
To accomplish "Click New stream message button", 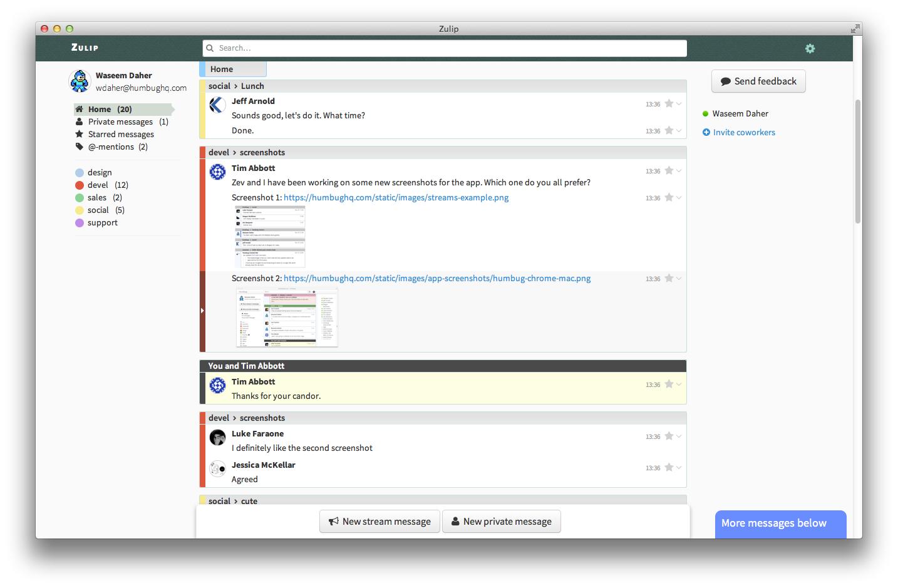I will click(379, 522).
